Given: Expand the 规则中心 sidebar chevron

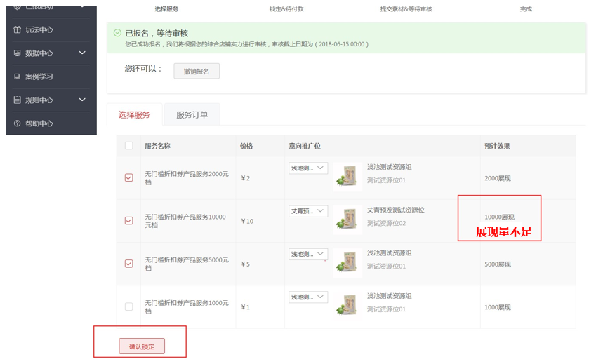Looking at the screenshot, I should click(82, 100).
